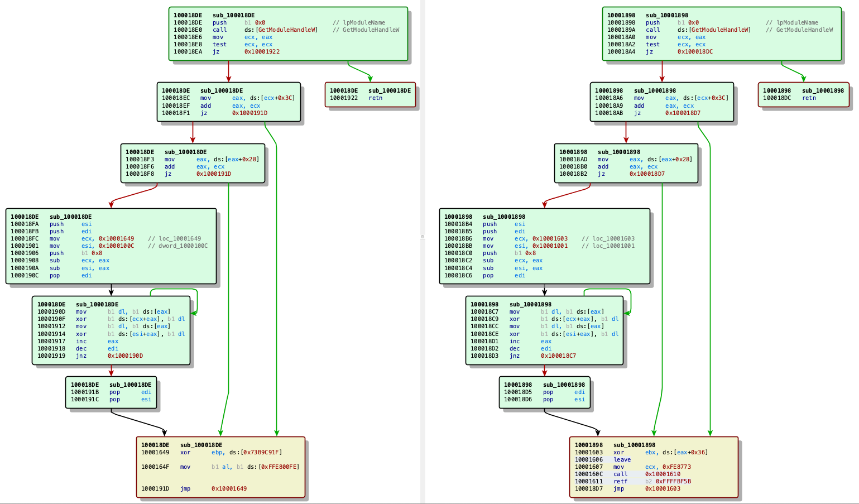Select mov eax, ds:[ecx+0x3C] at 100018A6
859x504 pixels.
(662, 98)
